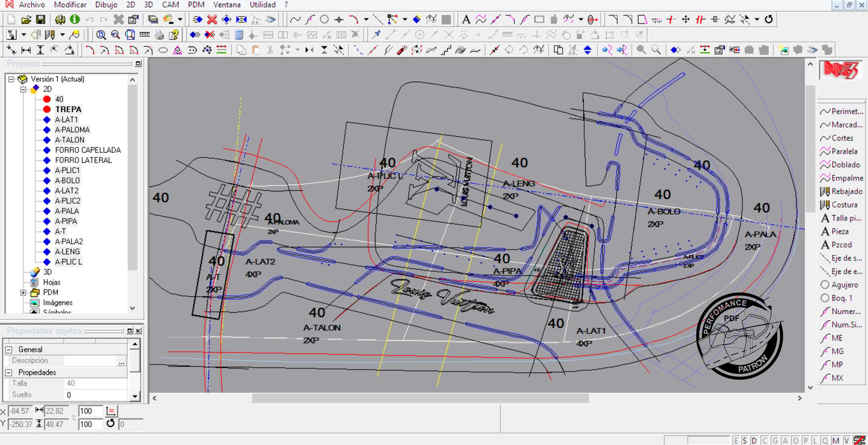Open the PDM menu

click(196, 5)
